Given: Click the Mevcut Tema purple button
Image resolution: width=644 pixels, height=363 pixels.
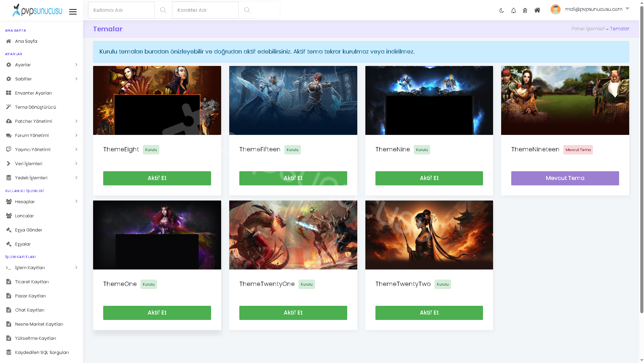Looking at the screenshot, I should click(565, 178).
